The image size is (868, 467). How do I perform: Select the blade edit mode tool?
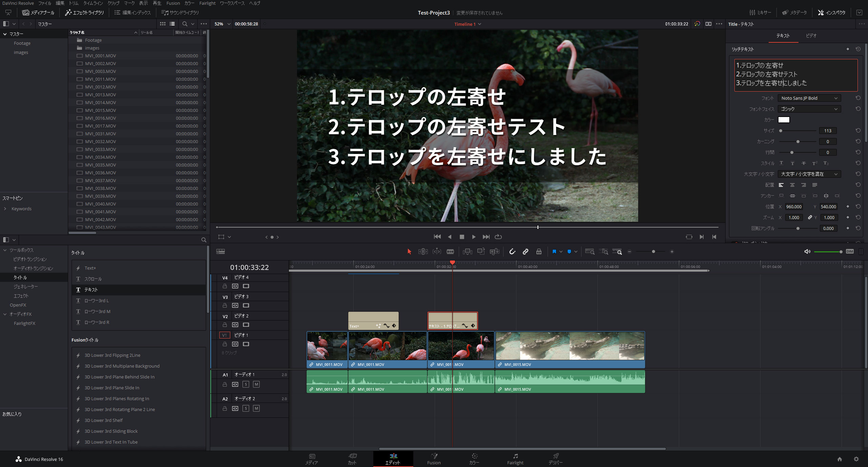[x=450, y=251]
